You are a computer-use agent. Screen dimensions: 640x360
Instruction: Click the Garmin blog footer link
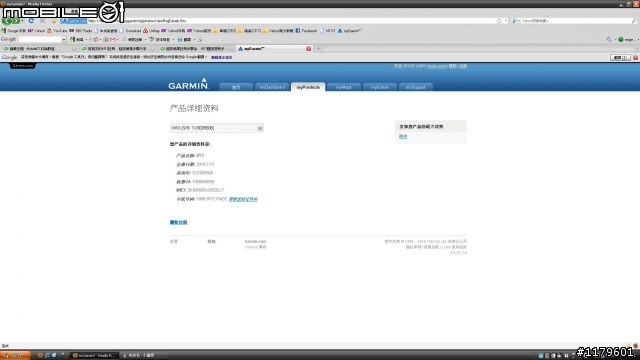point(256,247)
